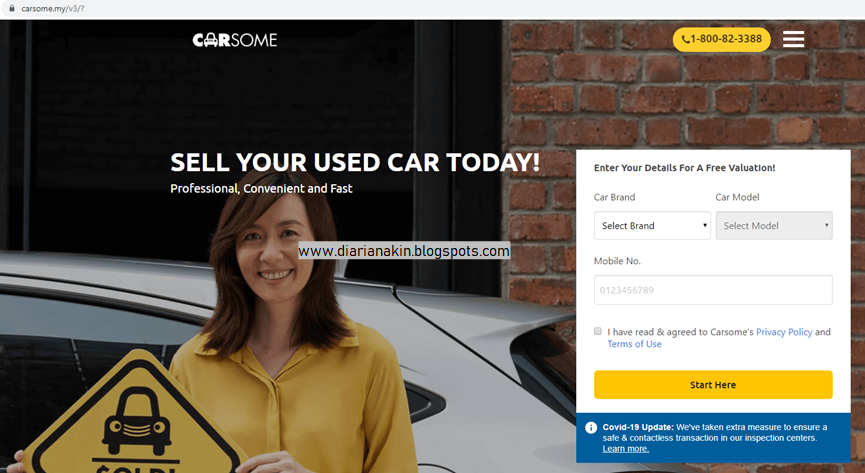This screenshot has width=865, height=473.
Task: Click the Sell Your Used Car Today heading
Action: (355, 162)
